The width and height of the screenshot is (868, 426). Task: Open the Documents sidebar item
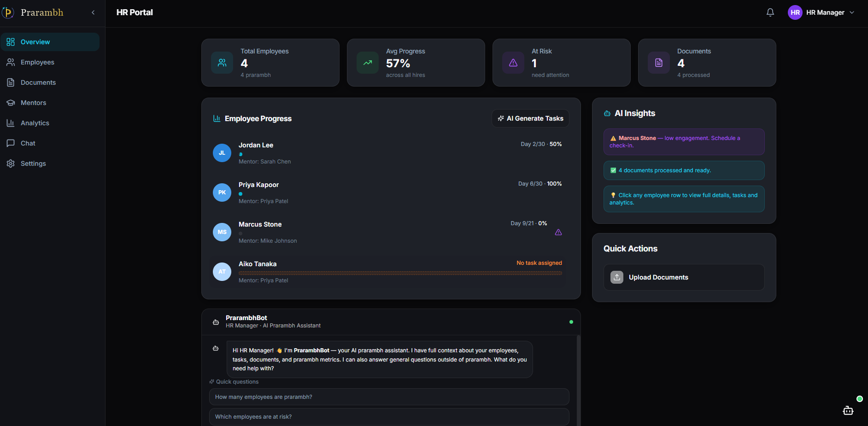click(x=50, y=82)
